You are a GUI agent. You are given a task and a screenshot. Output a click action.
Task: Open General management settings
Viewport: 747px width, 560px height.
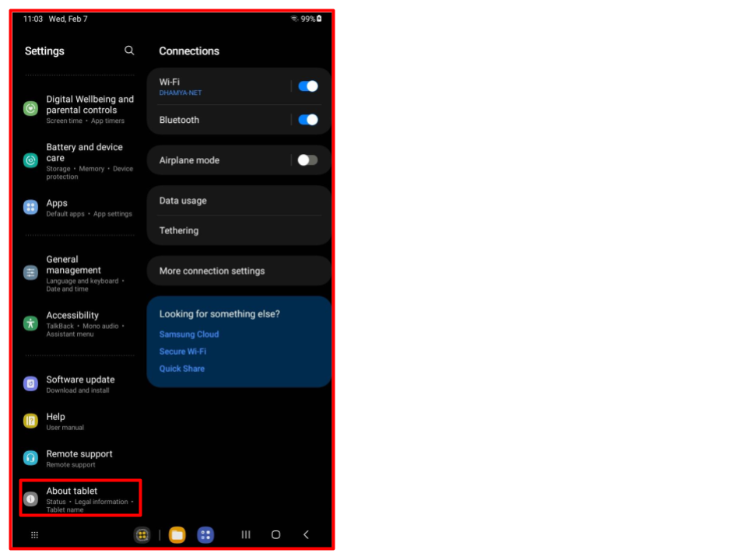point(73,273)
